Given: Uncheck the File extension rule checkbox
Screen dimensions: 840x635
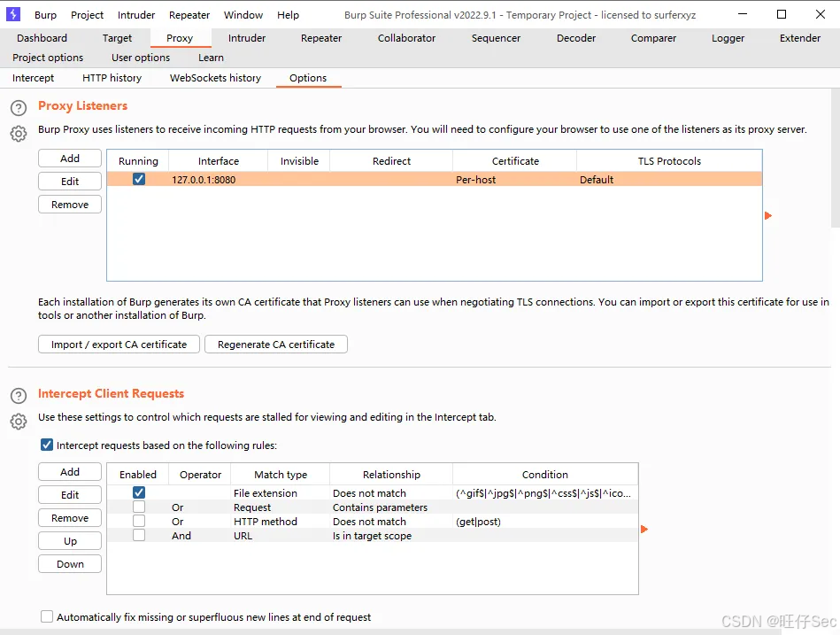Looking at the screenshot, I should (x=139, y=492).
